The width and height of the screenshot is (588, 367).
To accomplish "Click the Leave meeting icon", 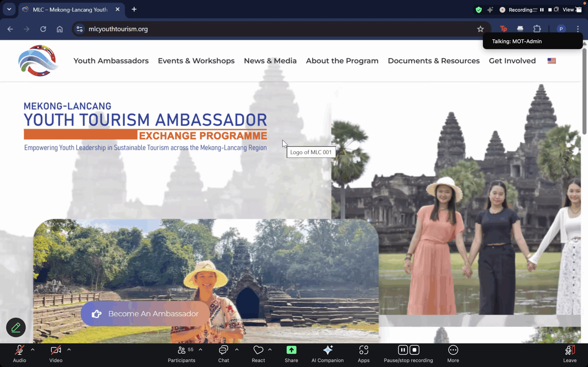I will 570,350.
